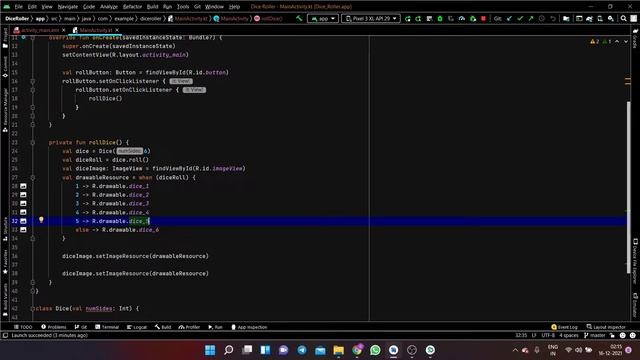The width and height of the screenshot is (640, 360).
Task: Click the UTF-8 encoding status item
Action: (548, 335)
